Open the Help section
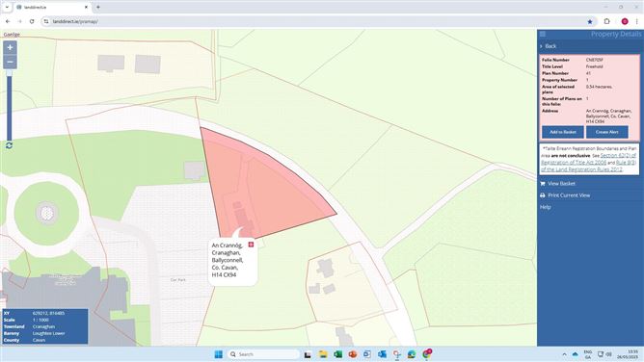The height and width of the screenshot is (362, 644). [x=546, y=207]
